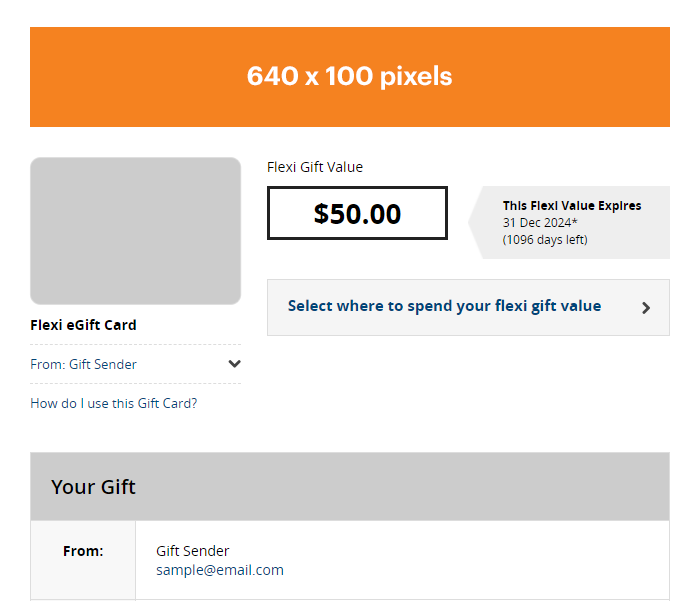Click the Gift Sender name in the table
700x601 pixels.
point(192,551)
